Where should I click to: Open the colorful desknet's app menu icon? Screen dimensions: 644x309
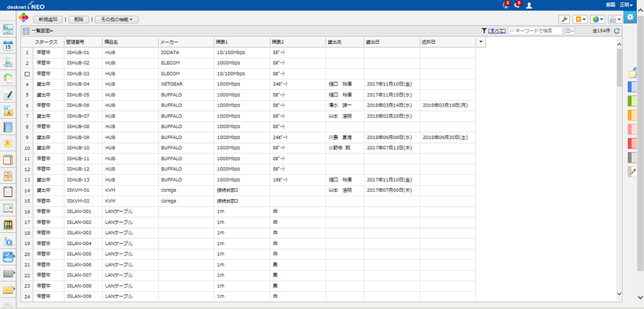coord(23,19)
